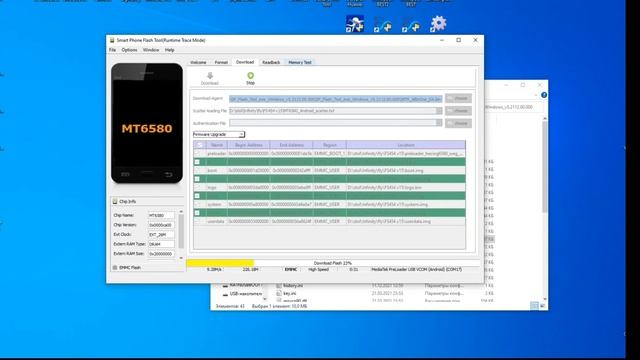Expand the Authentication File dropdown arrow
Image resolution: width=640 pixels, height=360 pixels.
pos(439,123)
